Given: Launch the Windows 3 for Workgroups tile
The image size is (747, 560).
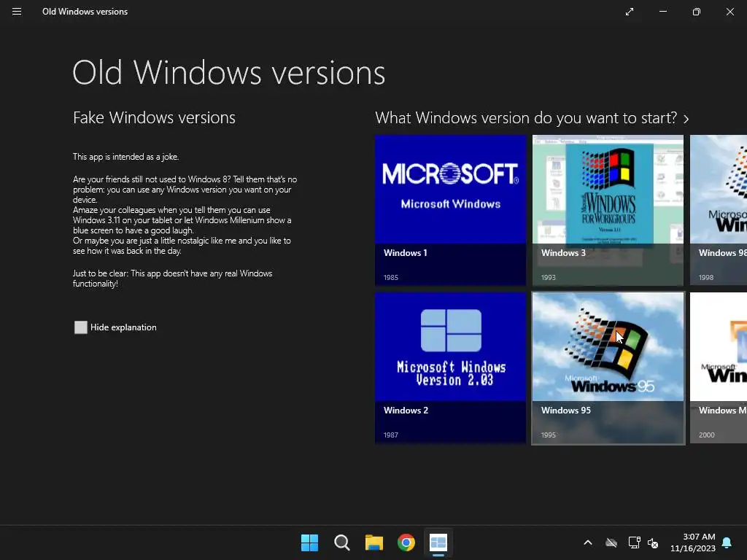Looking at the screenshot, I should pos(608,210).
